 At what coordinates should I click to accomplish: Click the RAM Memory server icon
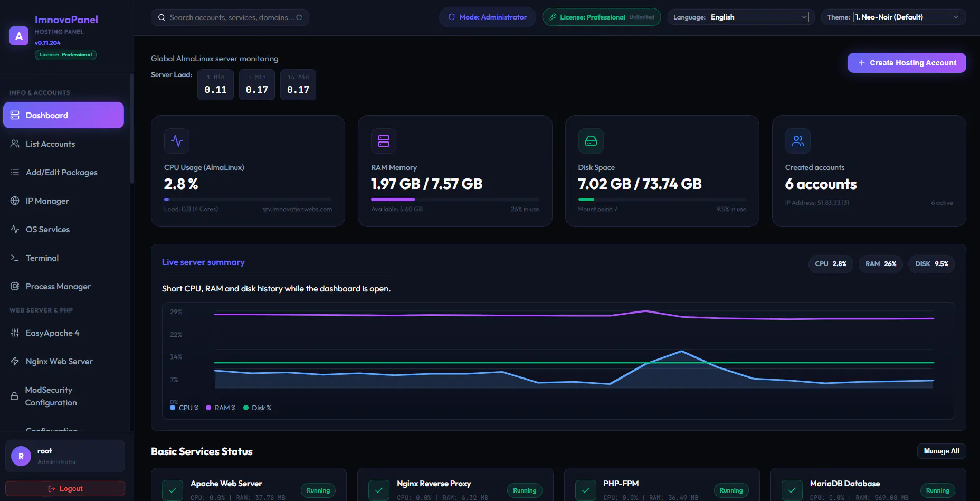click(384, 141)
